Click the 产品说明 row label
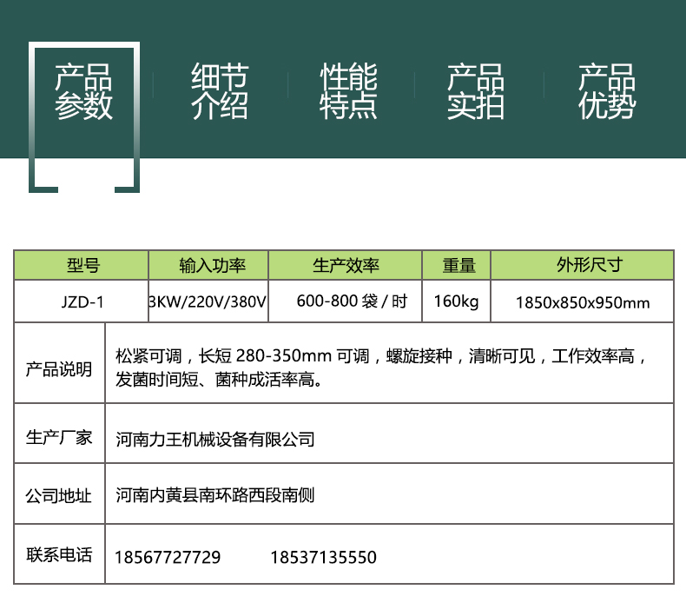686x616 pixels. tap(59, 370)
